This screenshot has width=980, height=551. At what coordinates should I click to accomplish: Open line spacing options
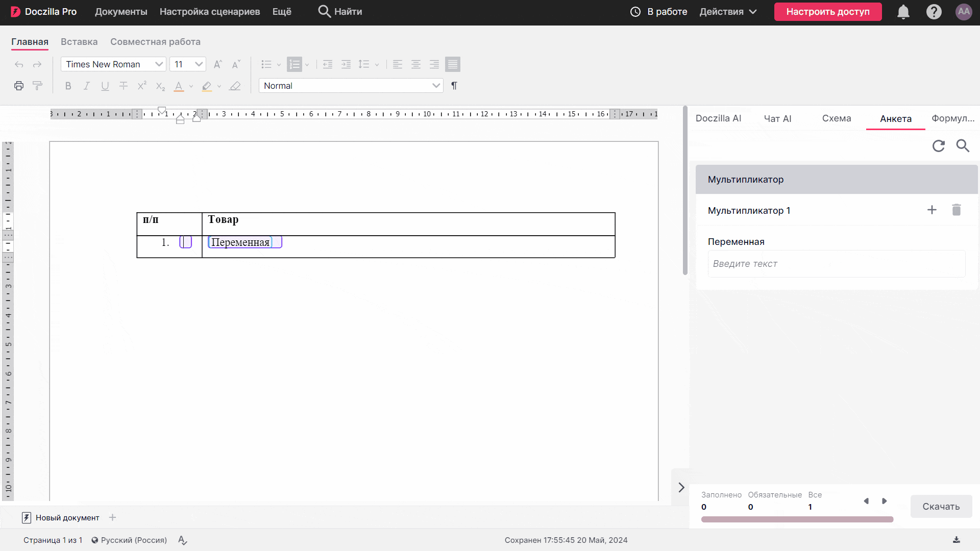tap(363, 64)
